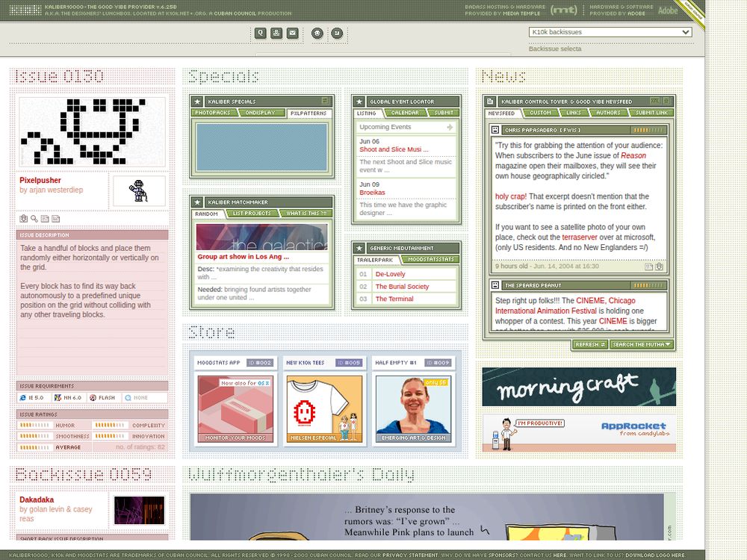Image resolution: width=747 pixels, height=560 pixels.
Task: Click the holy crap! link
Action: pos(511,196)
